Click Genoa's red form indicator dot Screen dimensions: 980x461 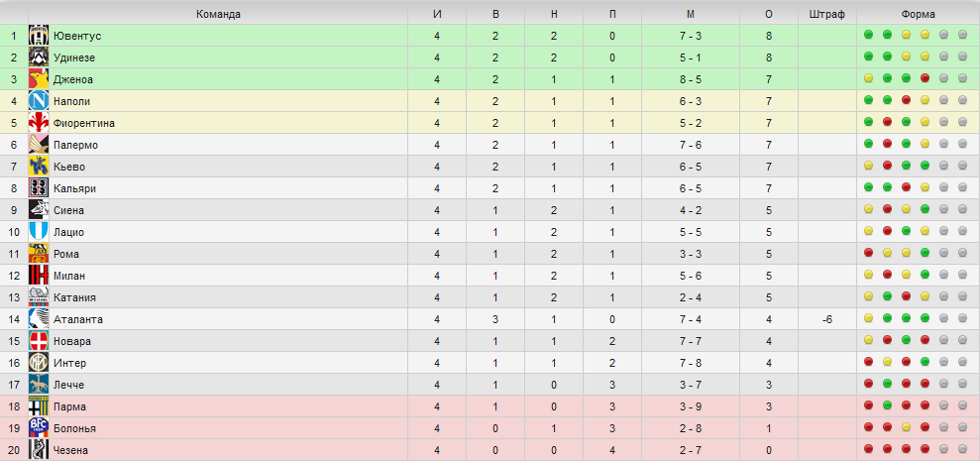(925, 78)
